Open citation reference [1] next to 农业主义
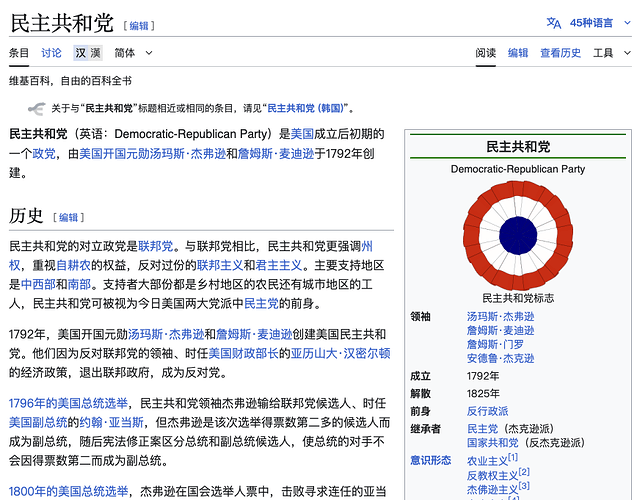This screenshot has height=500, width=637. [x=512, y=457]
